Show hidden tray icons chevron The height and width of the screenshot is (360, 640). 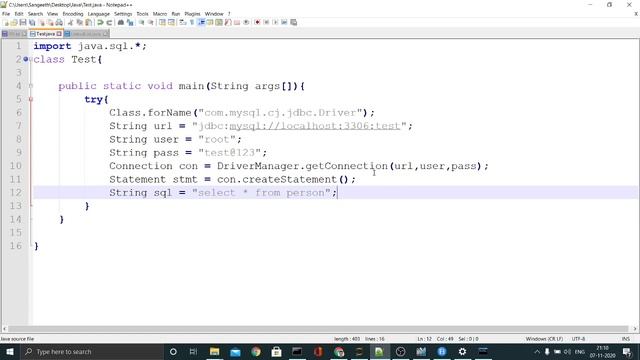(537, 351)
